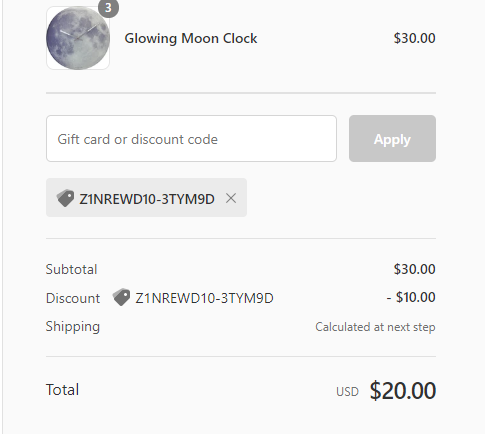This screenshot has height=434, width=485.
Task: Click the Glowing Moon Clock product name
Action: (191, 38)
